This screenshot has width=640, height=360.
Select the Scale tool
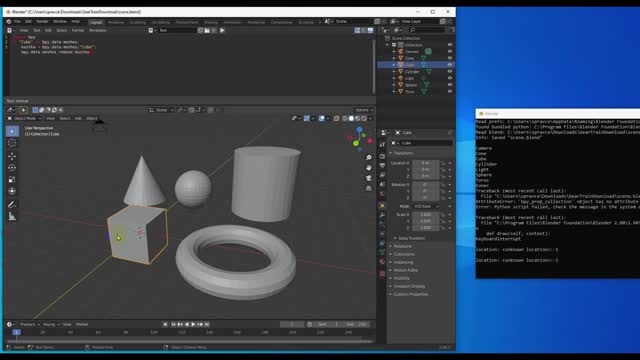pos(12,180)
